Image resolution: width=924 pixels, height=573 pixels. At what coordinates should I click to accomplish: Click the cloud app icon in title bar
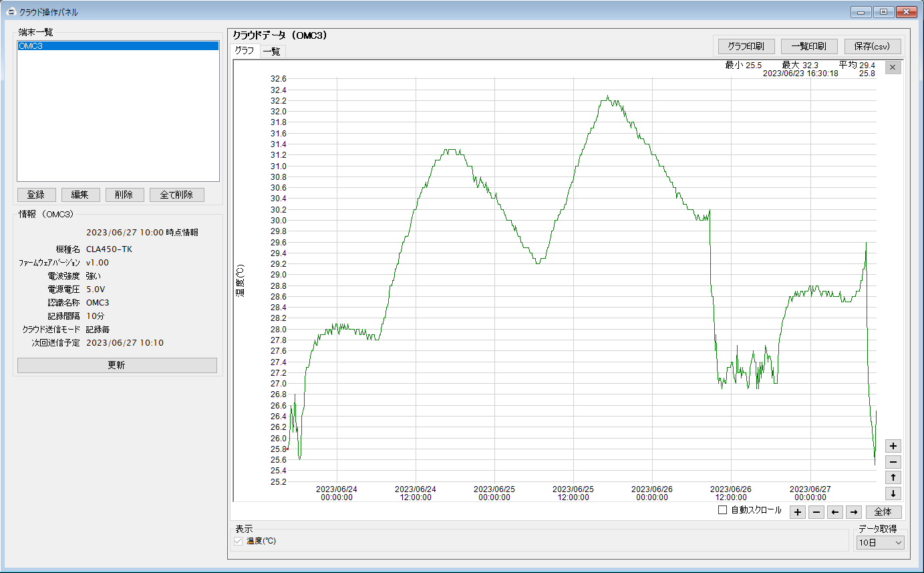[x=11, y=11]
